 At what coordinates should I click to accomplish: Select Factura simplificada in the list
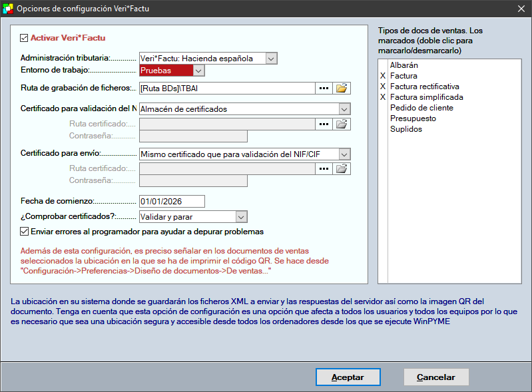[427, 97]
